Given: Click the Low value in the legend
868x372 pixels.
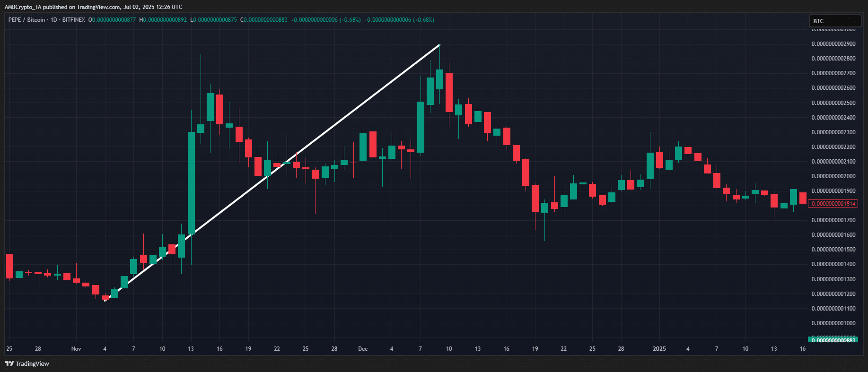Looking at the screenshot, I should click(215, 20).
